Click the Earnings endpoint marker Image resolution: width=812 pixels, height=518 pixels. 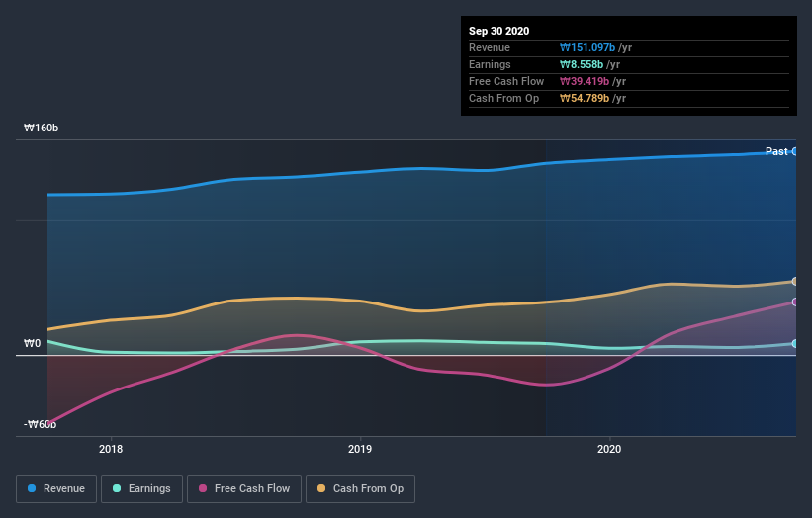pyautogui.click(x=795, y=344)
